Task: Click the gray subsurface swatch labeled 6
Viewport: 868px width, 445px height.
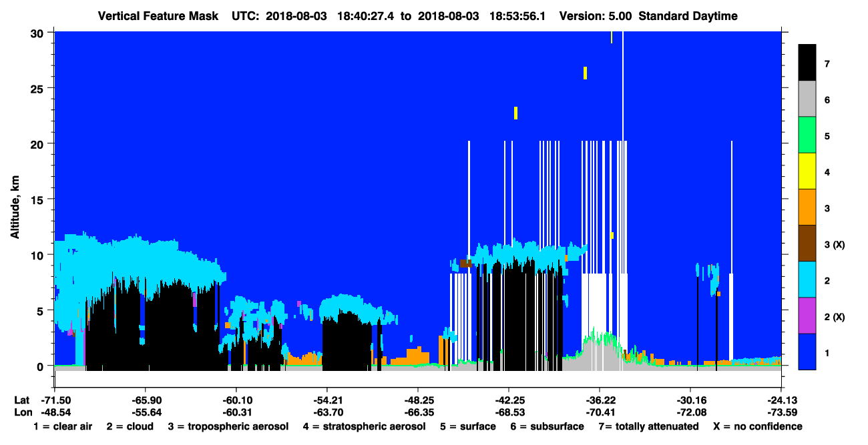Action: (807, 99)
